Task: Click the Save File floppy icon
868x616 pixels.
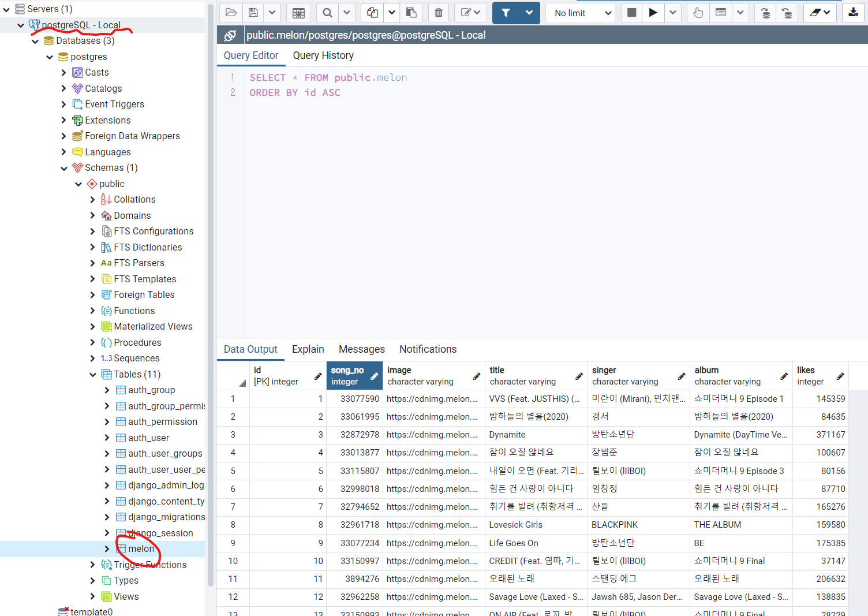Action: [253, 13]
